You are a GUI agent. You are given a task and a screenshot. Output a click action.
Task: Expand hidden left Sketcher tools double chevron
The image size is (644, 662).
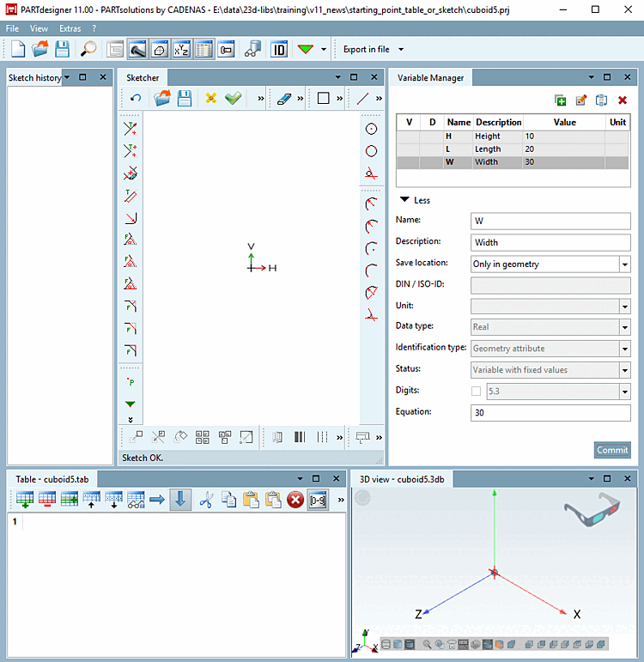(131, 420)
